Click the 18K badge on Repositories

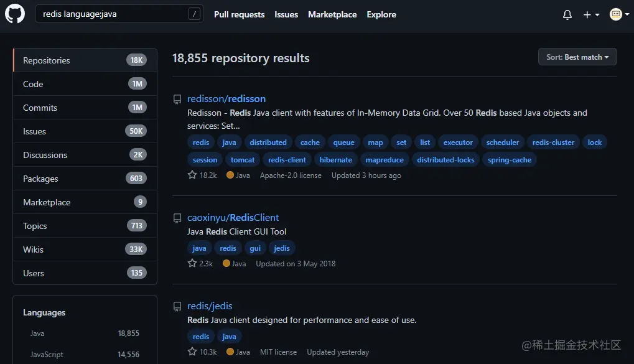pos(137,60)
